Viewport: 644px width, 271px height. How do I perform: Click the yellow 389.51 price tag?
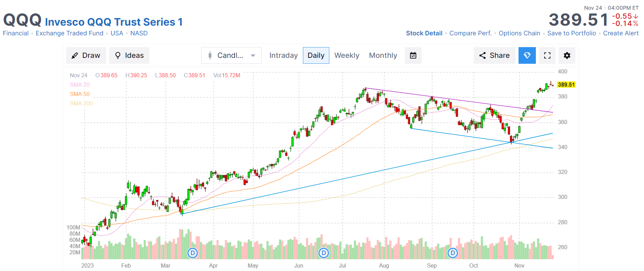tap(566, 85)
